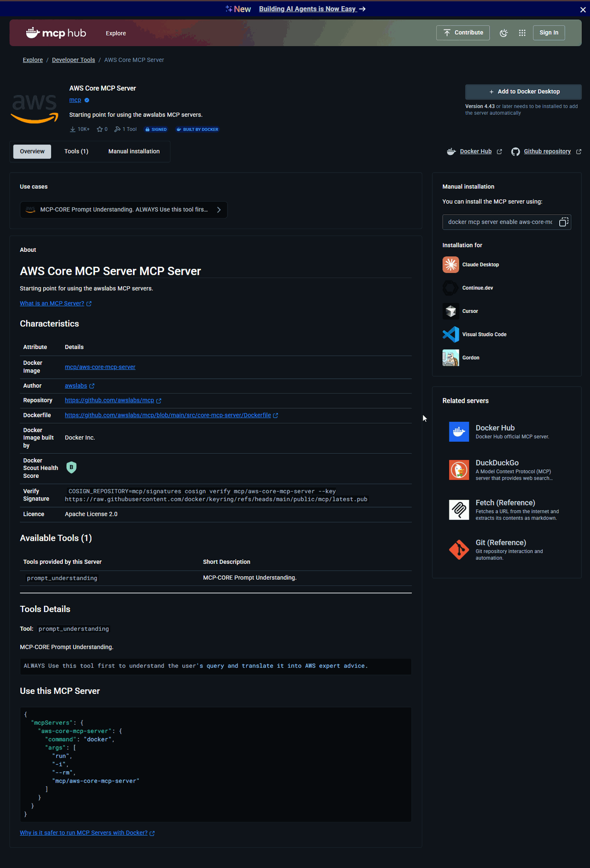
Task: Open the DuckDuckGo related server title
Action: point(497,463)
